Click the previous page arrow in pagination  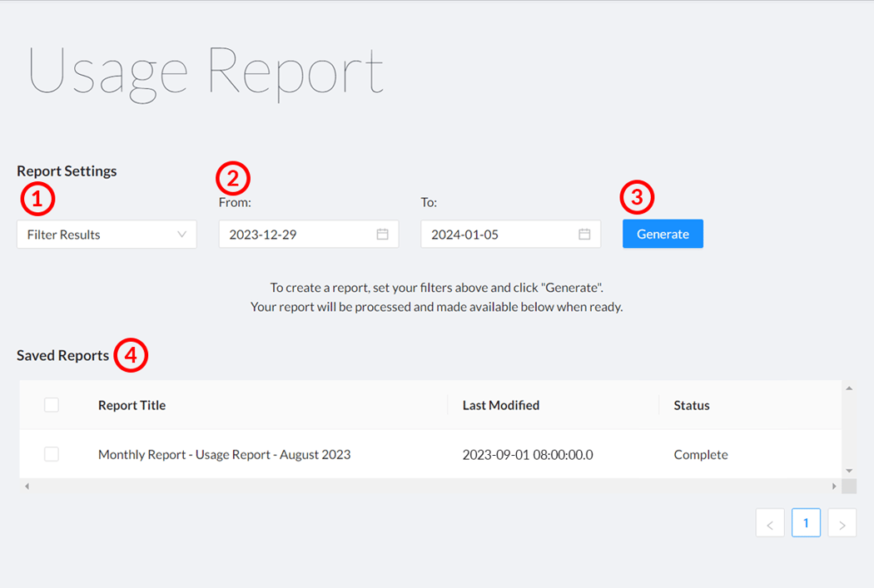pyautogui.click(x=769, y=522)
